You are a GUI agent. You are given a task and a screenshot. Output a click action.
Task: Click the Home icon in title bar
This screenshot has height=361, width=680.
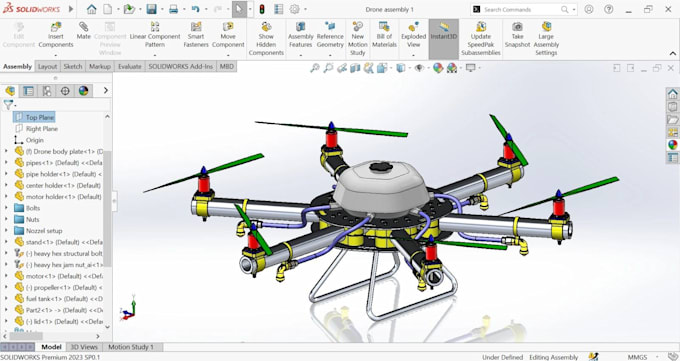92,9
